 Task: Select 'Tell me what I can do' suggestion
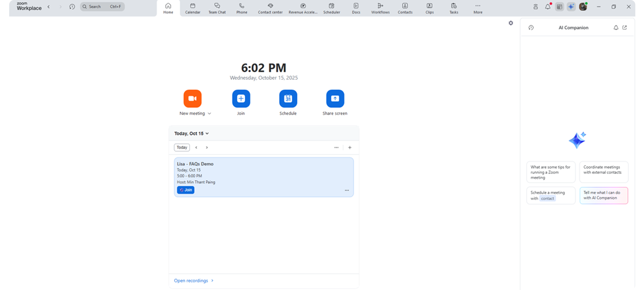603,195
